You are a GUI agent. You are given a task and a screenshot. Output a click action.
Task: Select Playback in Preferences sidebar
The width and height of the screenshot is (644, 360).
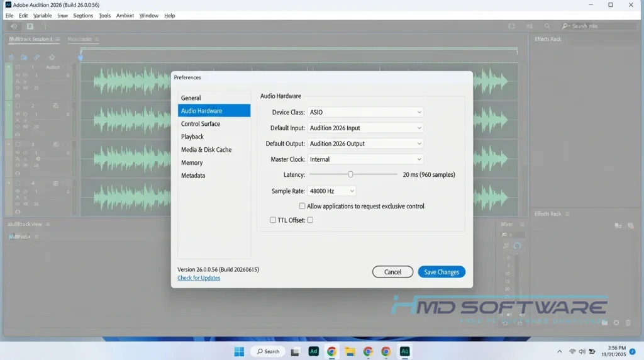tap(214, 137)
